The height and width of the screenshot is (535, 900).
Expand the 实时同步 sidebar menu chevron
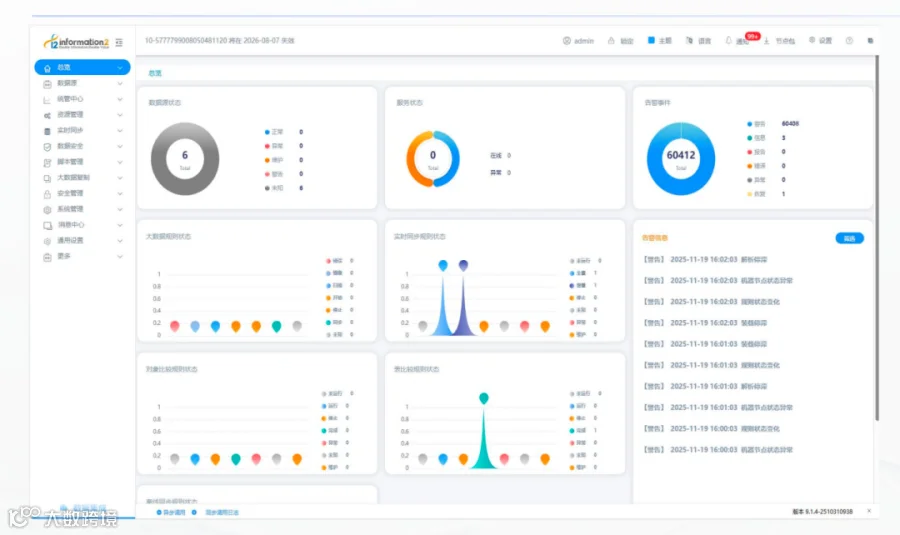tap(120, 131)
